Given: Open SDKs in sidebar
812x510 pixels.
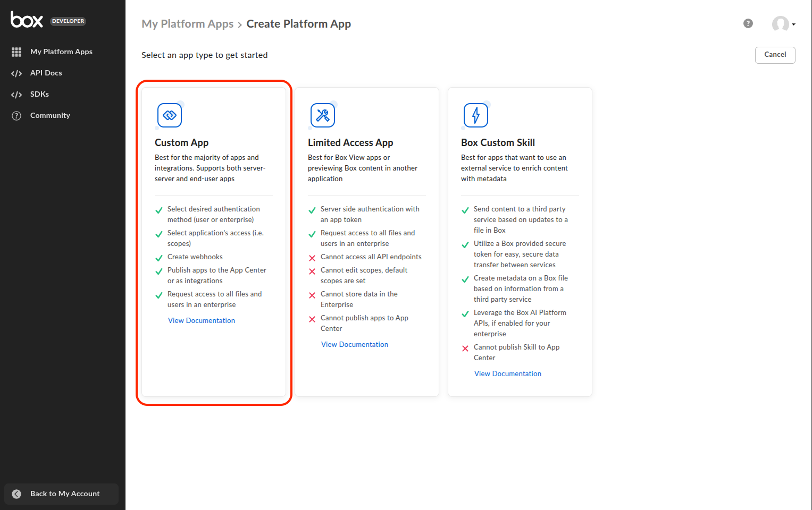Looking at the screenshot, I should 39,94.
